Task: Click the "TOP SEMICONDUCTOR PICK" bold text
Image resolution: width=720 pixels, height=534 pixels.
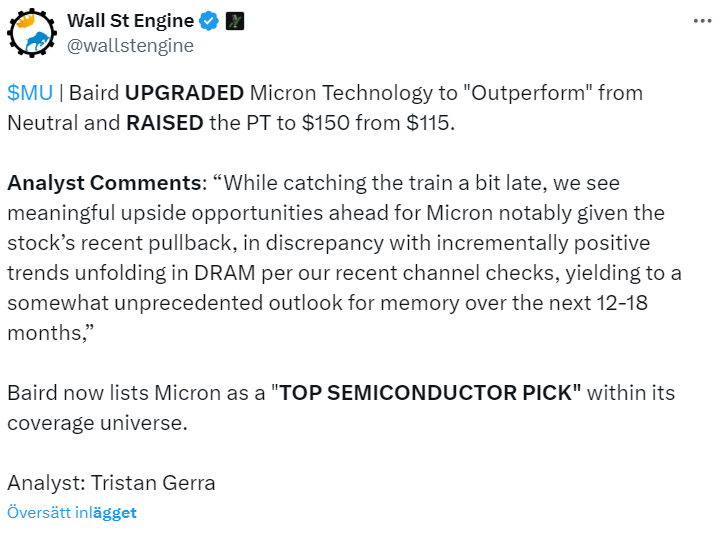Action: pyautogui.click(x=430, y=392)
